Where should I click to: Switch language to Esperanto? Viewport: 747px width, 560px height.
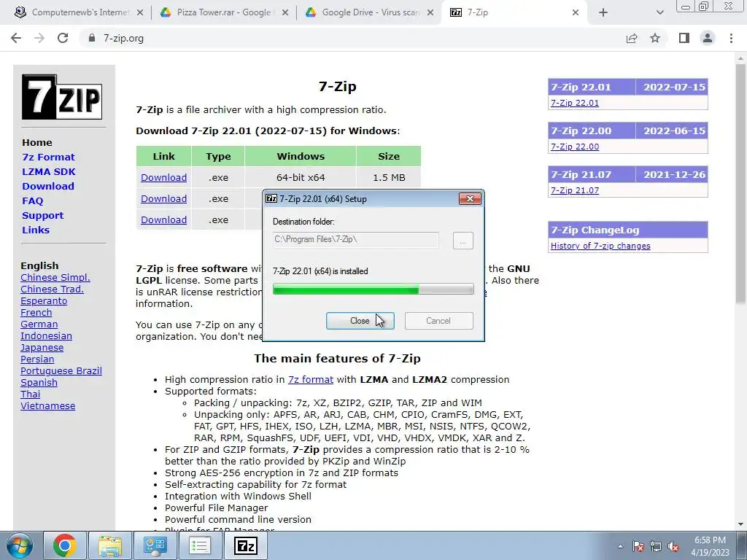(x=44, y=301)
